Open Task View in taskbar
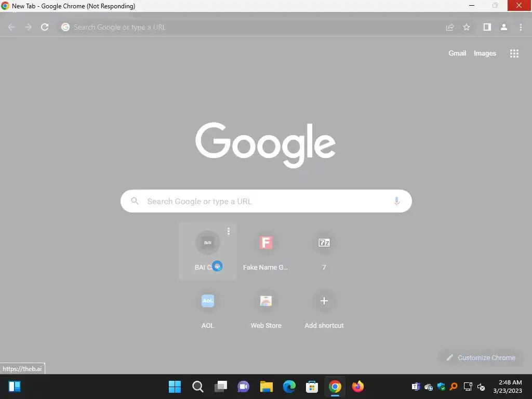 (x=220, y=387)
